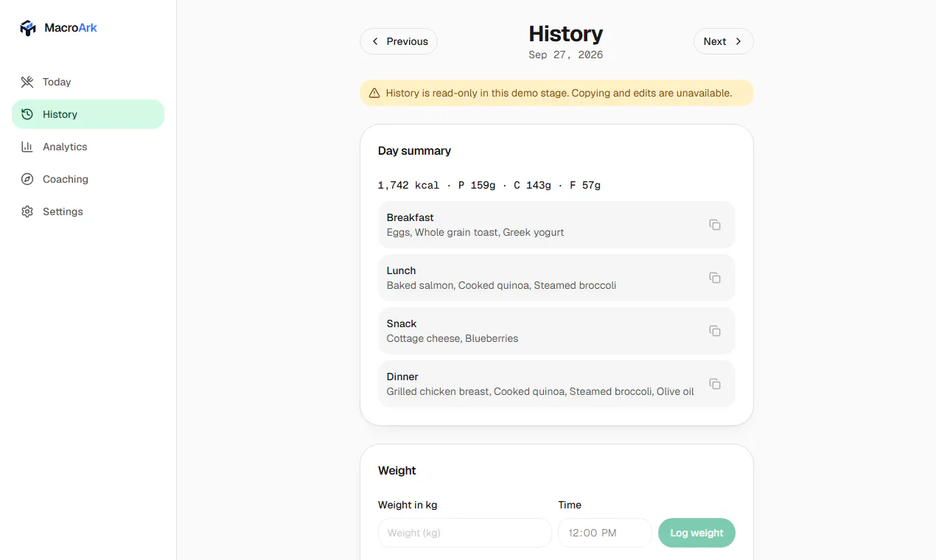Image resolution: width=936 pixels, height=560 pixels.
Task: Focus the Weight (kg) input field
Action: click(465, 533)
